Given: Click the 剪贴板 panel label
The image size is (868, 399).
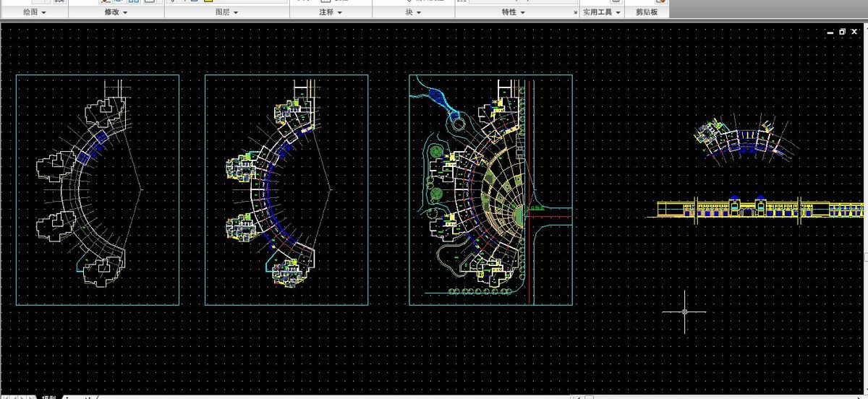Looking at the screenshot, I should coord(647,12).
